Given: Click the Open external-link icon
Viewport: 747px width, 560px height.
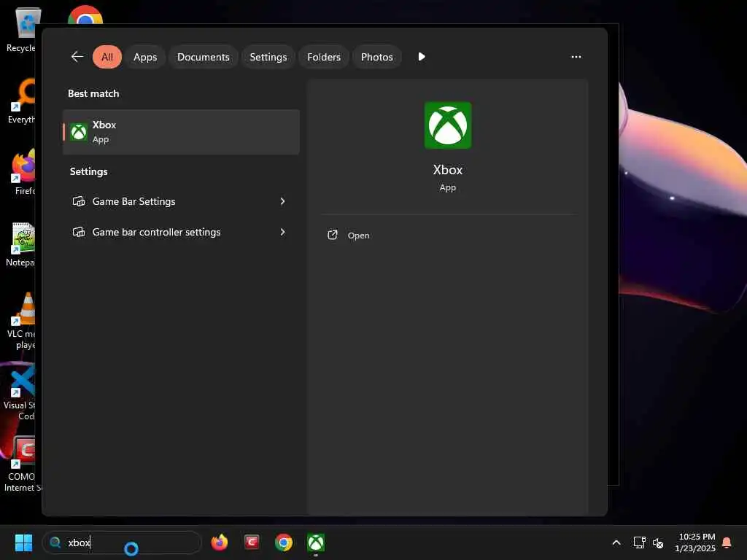Looking at the screenshot, I should coord(333,236).
